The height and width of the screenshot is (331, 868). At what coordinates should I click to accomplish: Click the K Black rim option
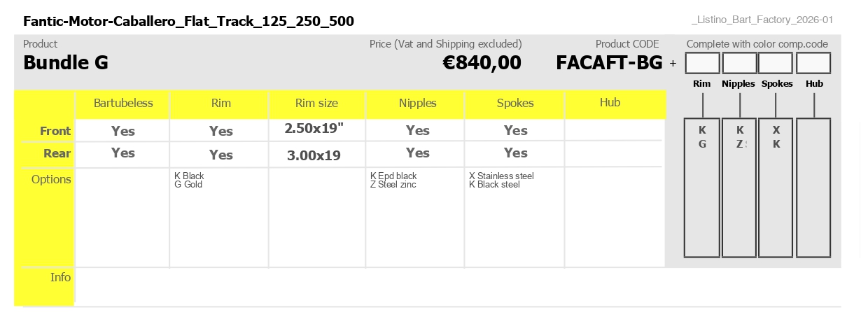click(189, 176)
